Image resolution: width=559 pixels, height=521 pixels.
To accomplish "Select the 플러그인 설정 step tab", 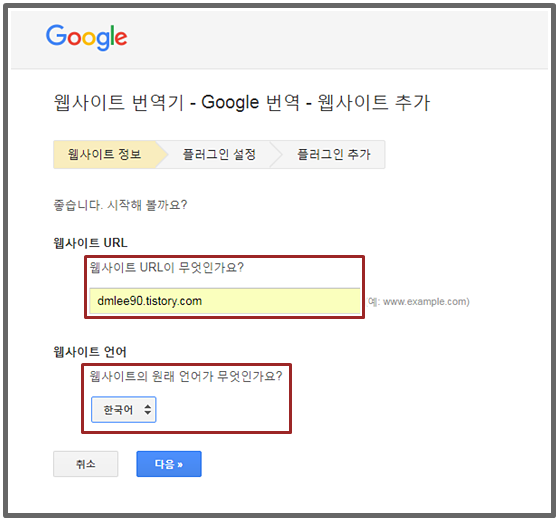I will coord(219,154).
